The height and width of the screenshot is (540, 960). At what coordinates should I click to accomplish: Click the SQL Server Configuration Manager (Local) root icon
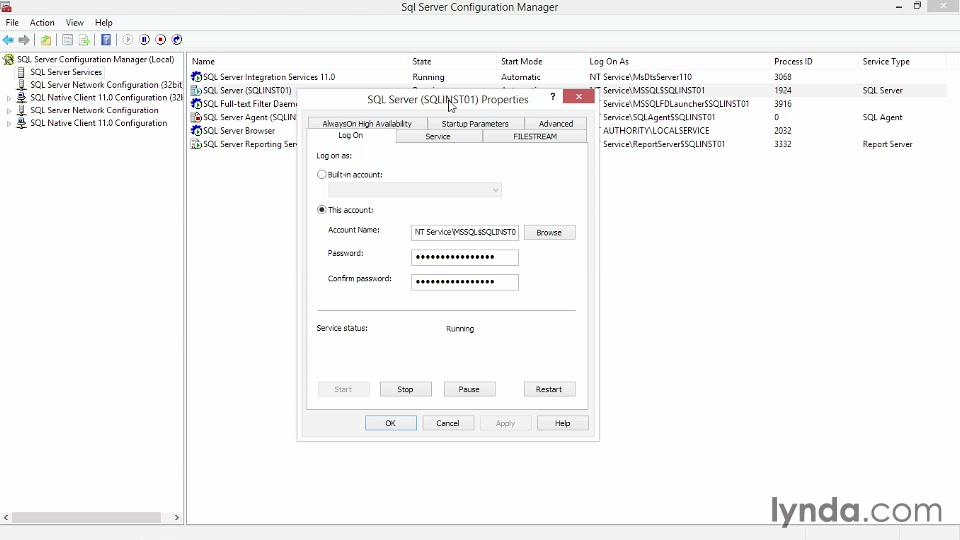pos(9,59)
